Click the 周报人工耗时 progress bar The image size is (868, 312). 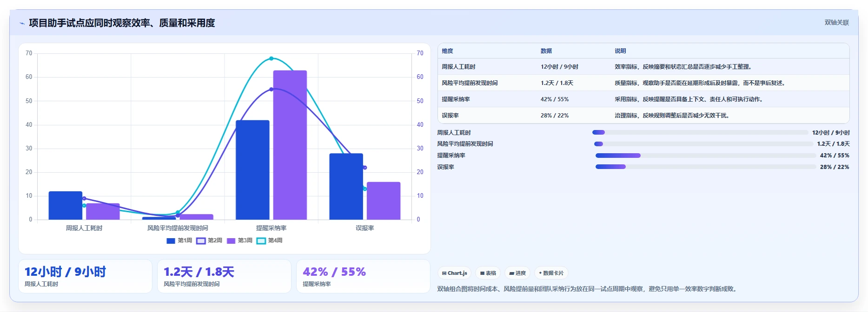click(x=700, y=132)
